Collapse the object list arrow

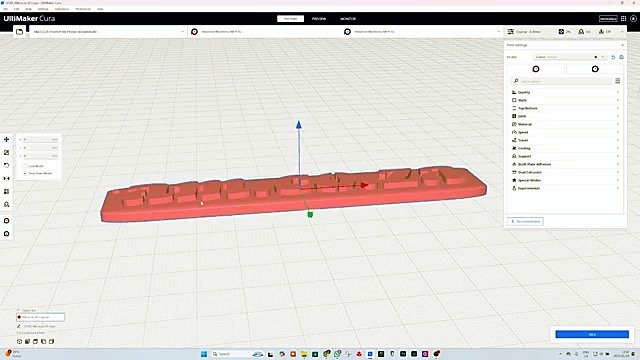pyautogui.click(x=18, y=311)
